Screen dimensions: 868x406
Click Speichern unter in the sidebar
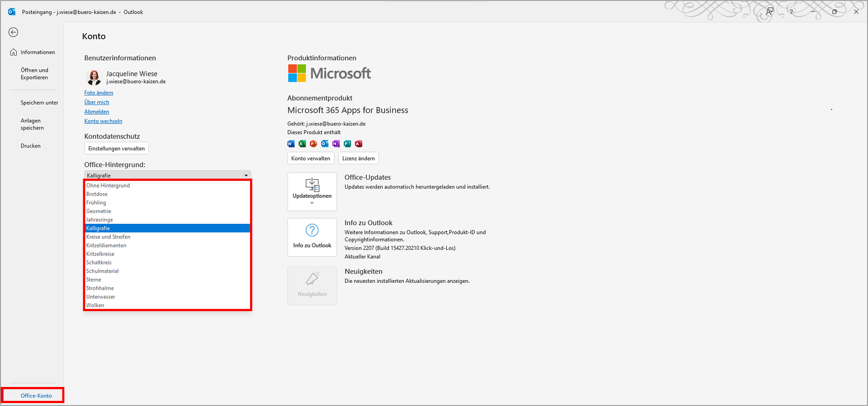32,103
